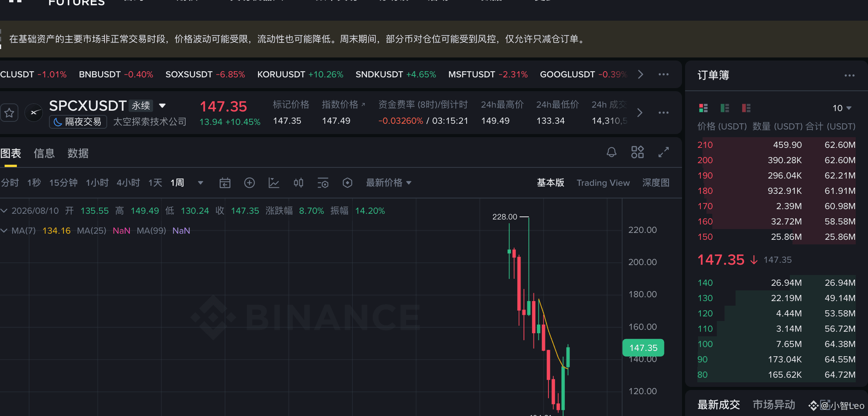
Task: Select the Trading View chart mode
Action: pyautogui.click(x=603, y=183)
